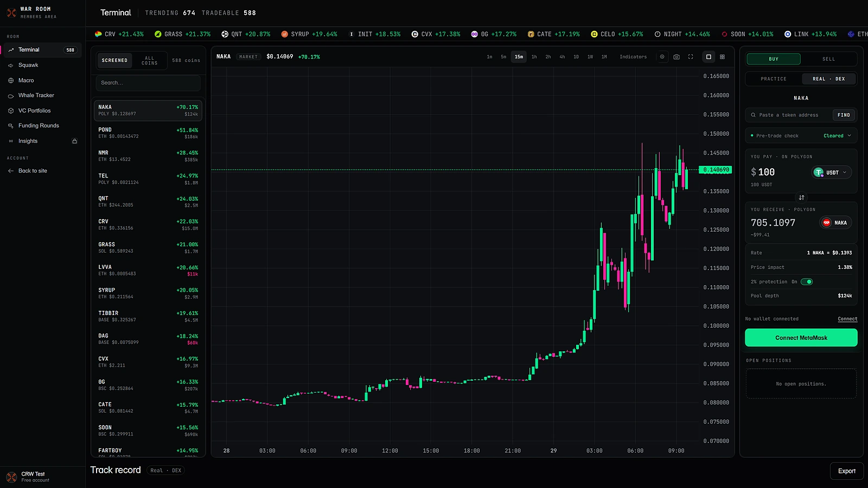Viewport: 868px width, 488px height.
Task: Click the War Room logo icon
Action: click(x=11, y=12)
